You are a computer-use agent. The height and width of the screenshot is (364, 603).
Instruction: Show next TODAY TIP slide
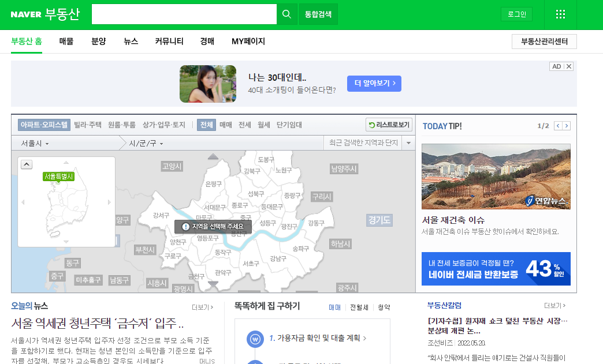tap(567, 126)
